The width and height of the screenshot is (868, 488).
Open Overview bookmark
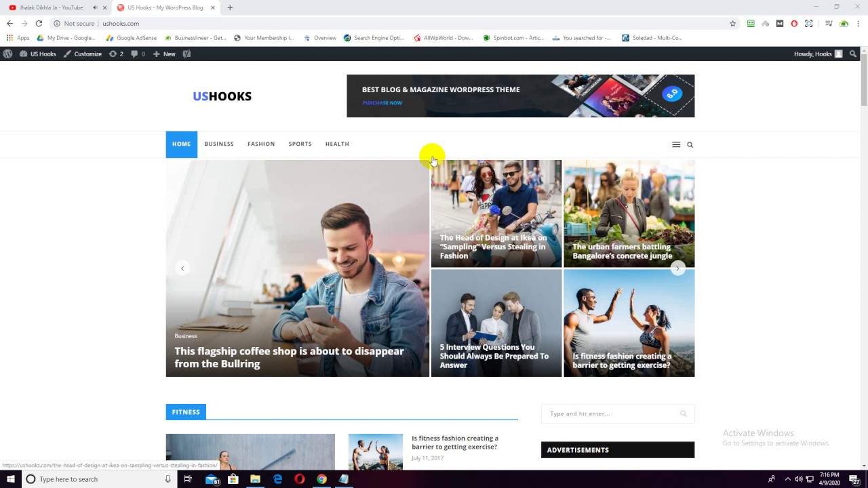pos(320,38)
